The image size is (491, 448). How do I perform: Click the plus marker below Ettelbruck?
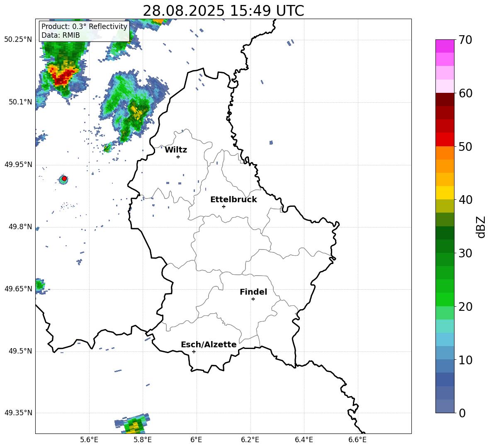pyautogui.click(x=224, y=206)
